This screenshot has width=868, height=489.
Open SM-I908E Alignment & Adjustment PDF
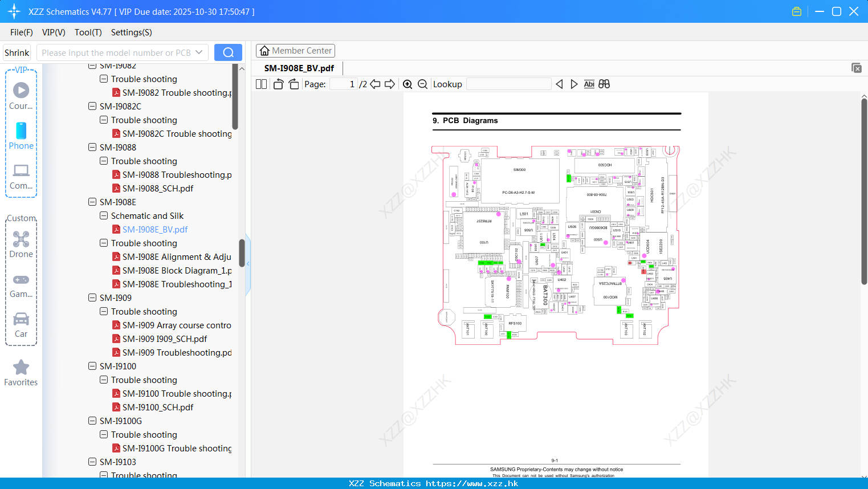(172, 257)
